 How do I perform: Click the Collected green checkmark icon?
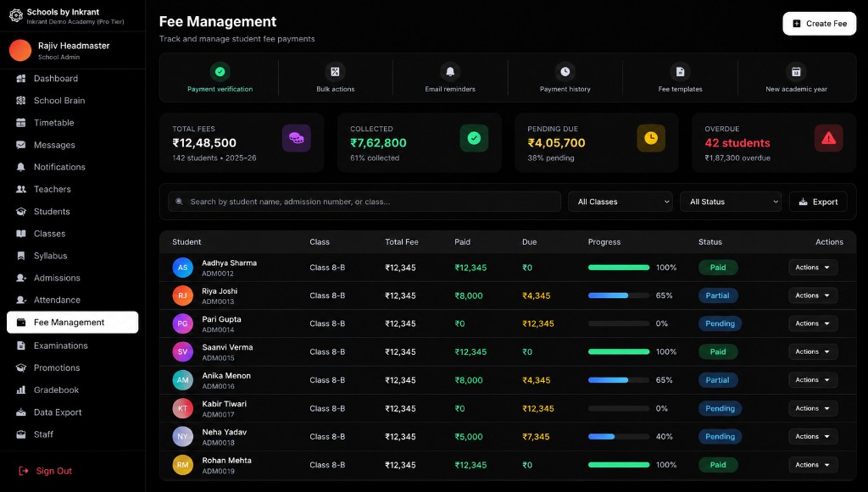tap(474, 138)
